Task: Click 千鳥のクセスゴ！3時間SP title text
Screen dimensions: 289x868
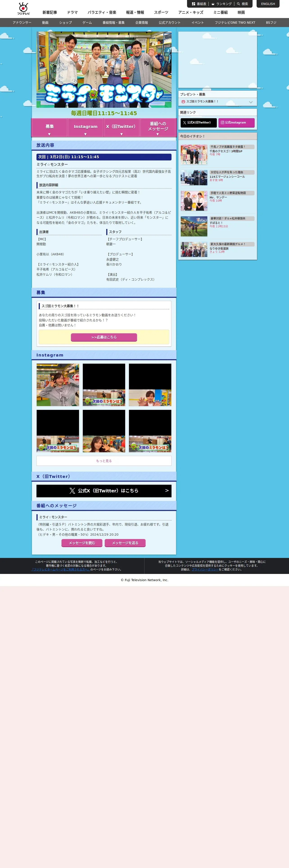Action: coord(226,151)
